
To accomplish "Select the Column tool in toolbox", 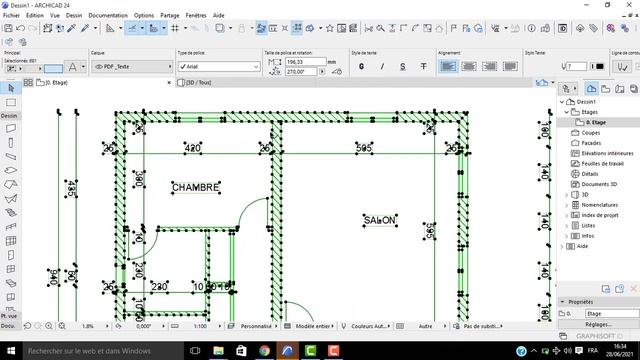I will point(11,142).
